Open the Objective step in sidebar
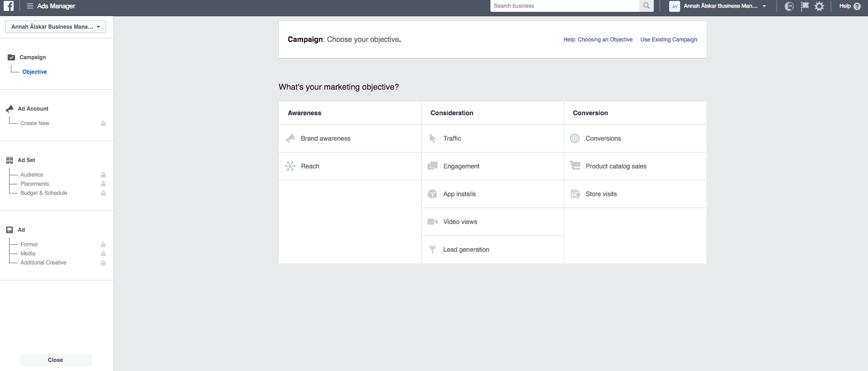The width and height of the screenshot is (868, 371). click(35, 72)
